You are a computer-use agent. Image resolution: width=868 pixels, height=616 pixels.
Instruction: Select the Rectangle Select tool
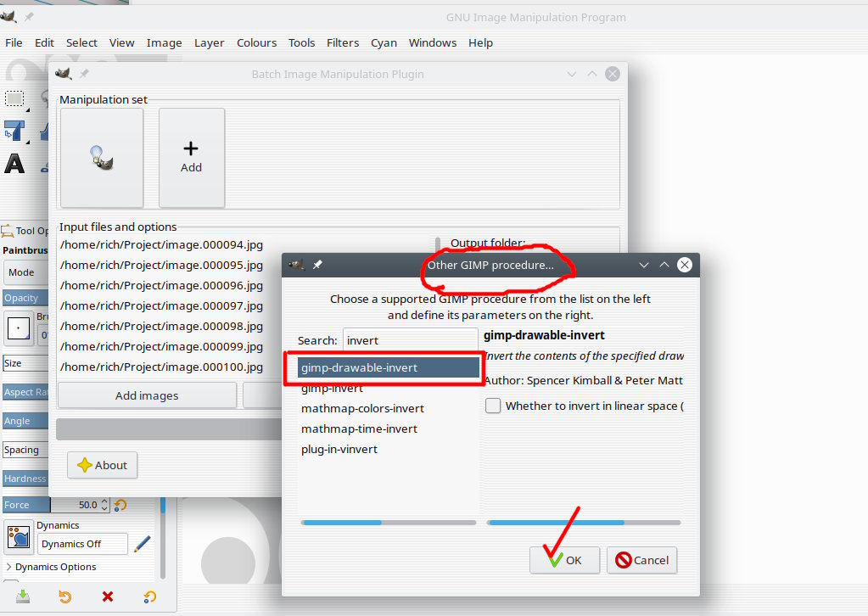tap(14, 98)
